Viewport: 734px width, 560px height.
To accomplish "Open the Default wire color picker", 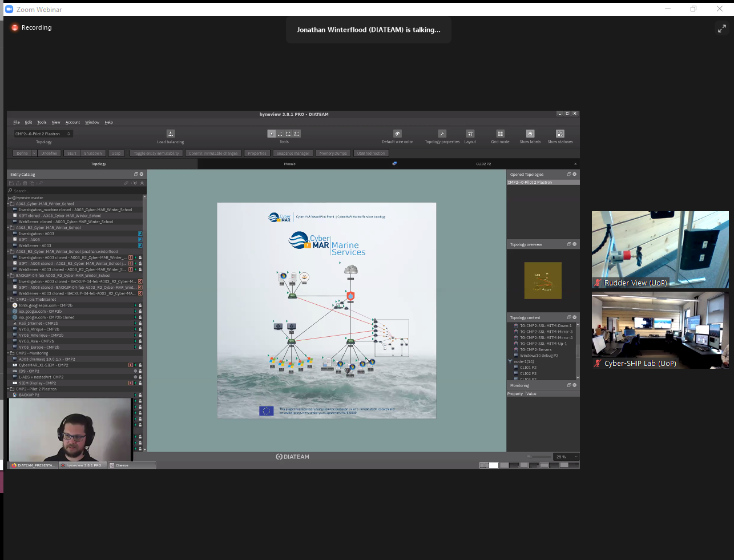I will tap(397, 134).
